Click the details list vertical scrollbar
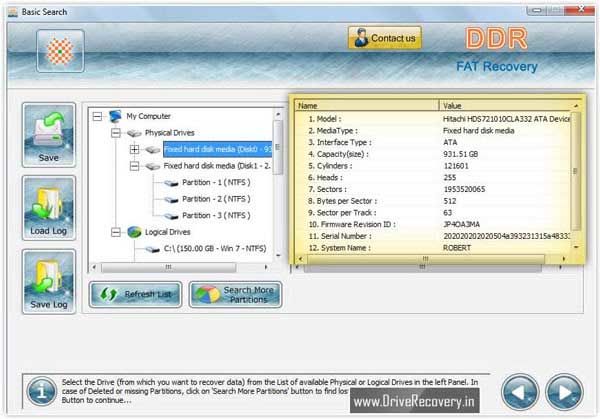 point(576,171)
